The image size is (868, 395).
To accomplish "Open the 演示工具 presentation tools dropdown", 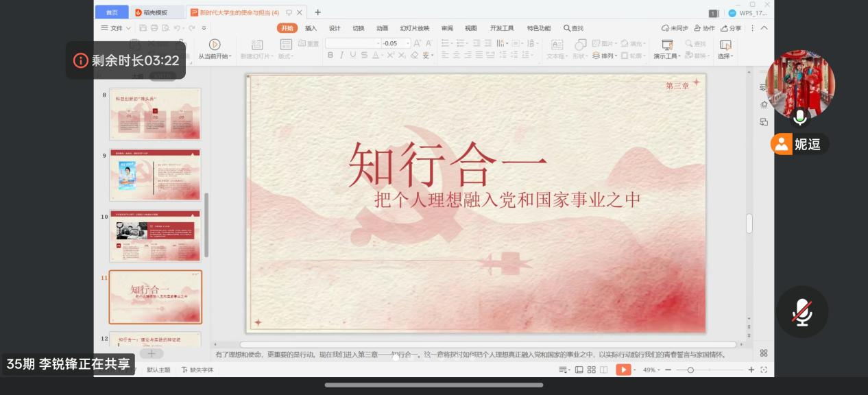I will [666, 56].
